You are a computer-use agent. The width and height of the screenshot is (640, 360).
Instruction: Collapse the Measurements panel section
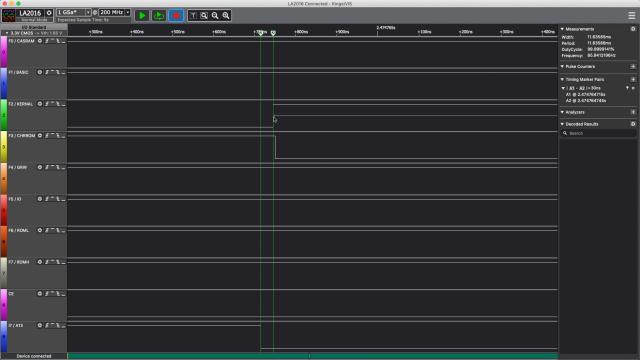coord(562,29)
